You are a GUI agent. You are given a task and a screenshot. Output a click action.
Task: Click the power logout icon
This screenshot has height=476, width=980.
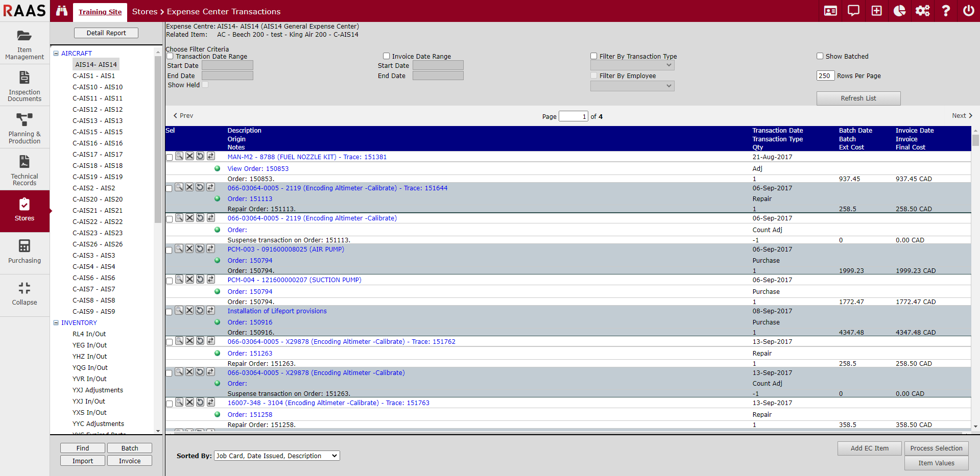coord(968,11)
